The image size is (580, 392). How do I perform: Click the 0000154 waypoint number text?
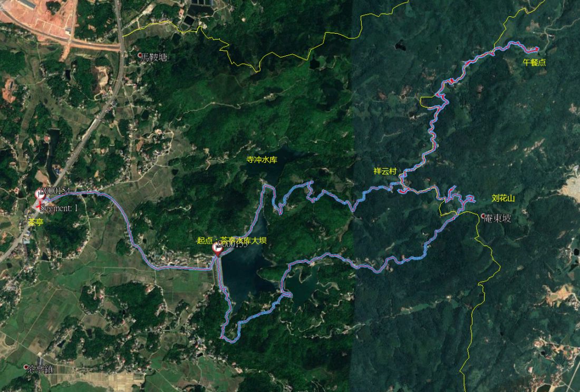[x=55, y=191]
